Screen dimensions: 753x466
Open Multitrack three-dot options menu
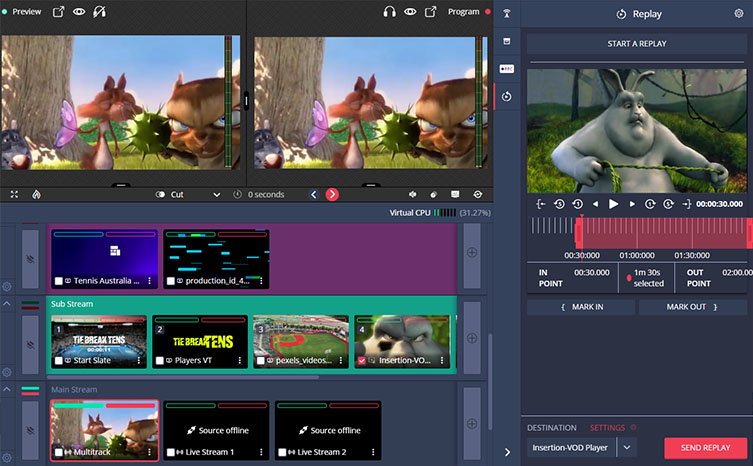pyautogui.click(x=149, y=452)
